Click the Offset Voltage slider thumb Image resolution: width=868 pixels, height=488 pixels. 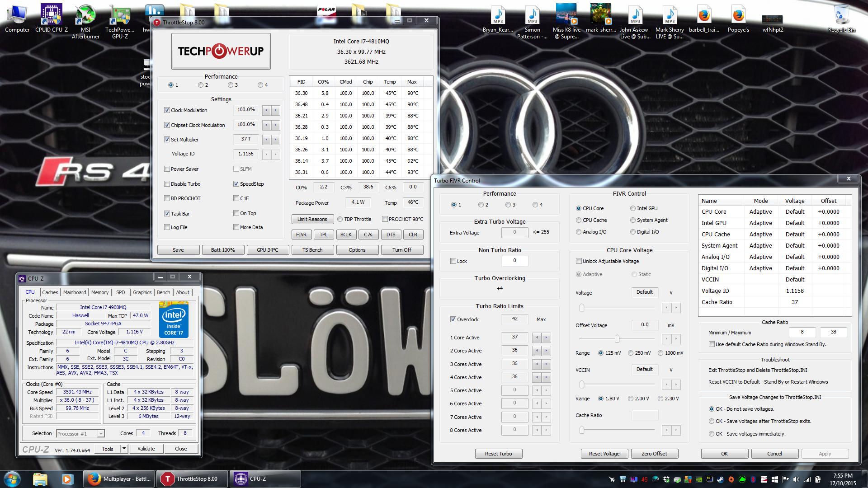[617, 338]
